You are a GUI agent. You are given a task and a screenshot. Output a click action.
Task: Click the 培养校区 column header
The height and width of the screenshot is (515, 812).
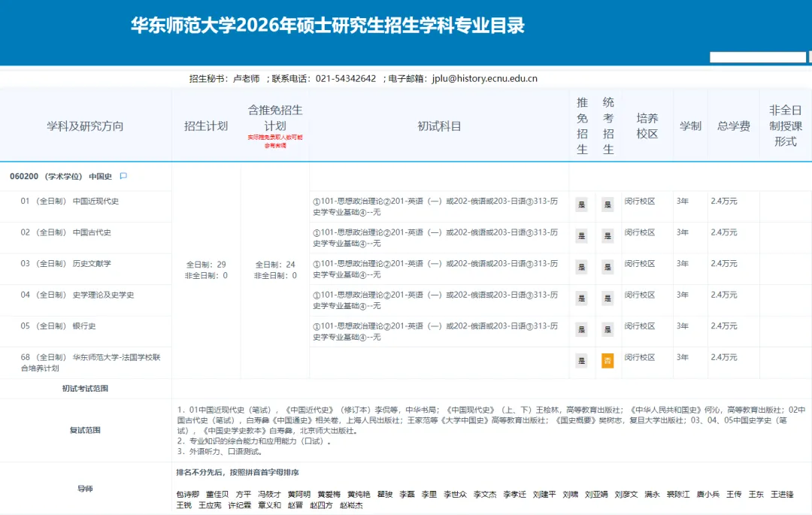click(x=647, y=126)
